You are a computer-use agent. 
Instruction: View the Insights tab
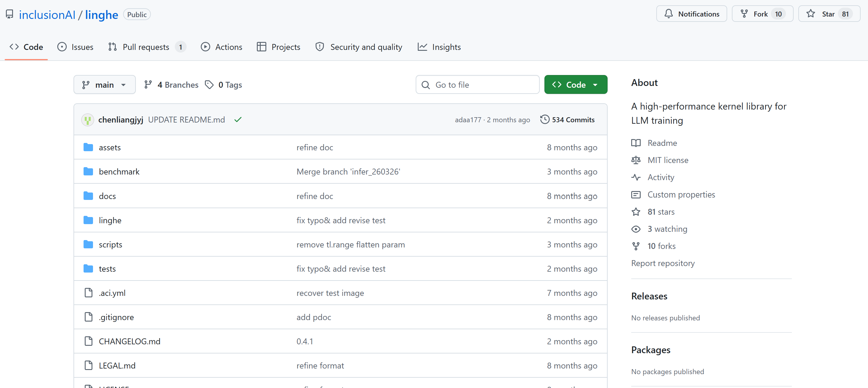439,47
